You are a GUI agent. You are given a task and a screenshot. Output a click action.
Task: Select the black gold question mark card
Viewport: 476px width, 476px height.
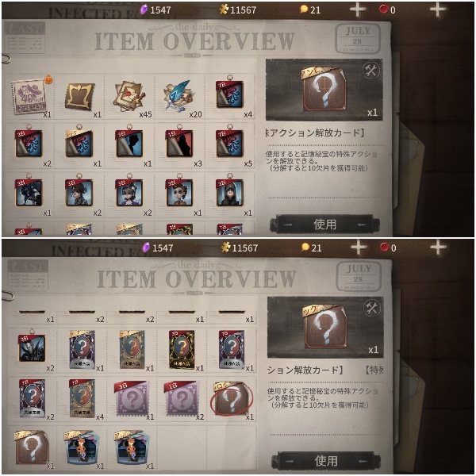(182, 350)
